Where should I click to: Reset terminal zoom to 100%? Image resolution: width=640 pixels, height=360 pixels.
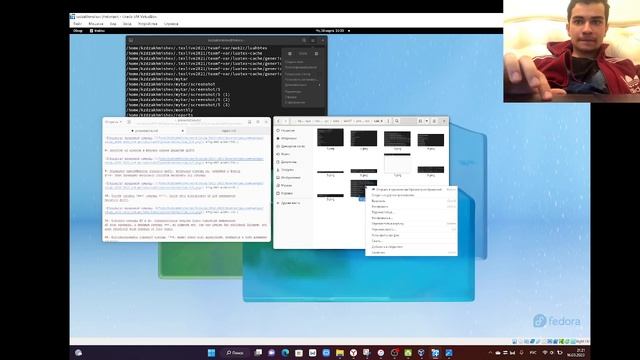coord(303,53)
